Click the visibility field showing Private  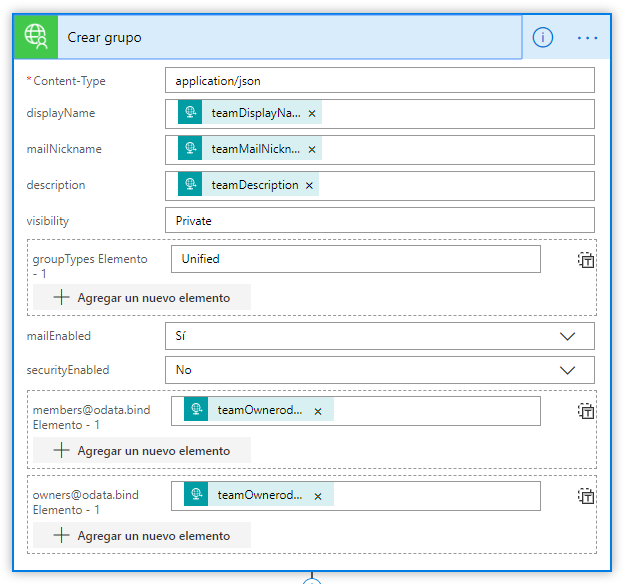click(379, 220)
